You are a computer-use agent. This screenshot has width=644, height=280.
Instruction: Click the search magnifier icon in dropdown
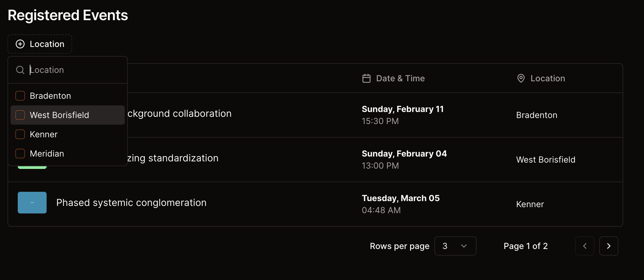(x=20, y=70)
